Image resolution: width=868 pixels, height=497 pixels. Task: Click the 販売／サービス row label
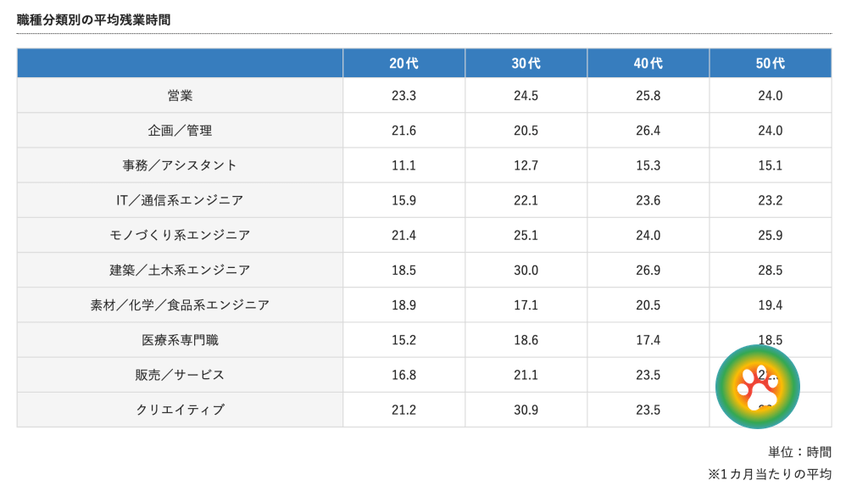tap(180, 375)
